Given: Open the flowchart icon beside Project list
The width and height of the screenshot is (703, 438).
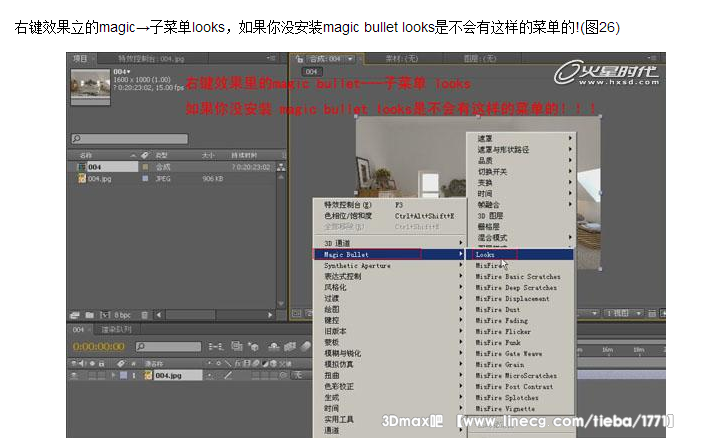Looking at the screenshot, I should click(281, 167).
